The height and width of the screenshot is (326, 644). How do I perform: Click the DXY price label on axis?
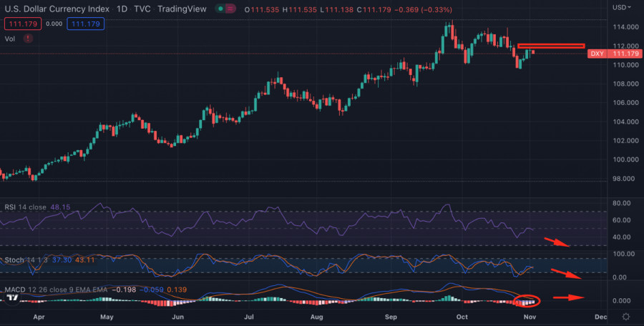coord(596,54)
